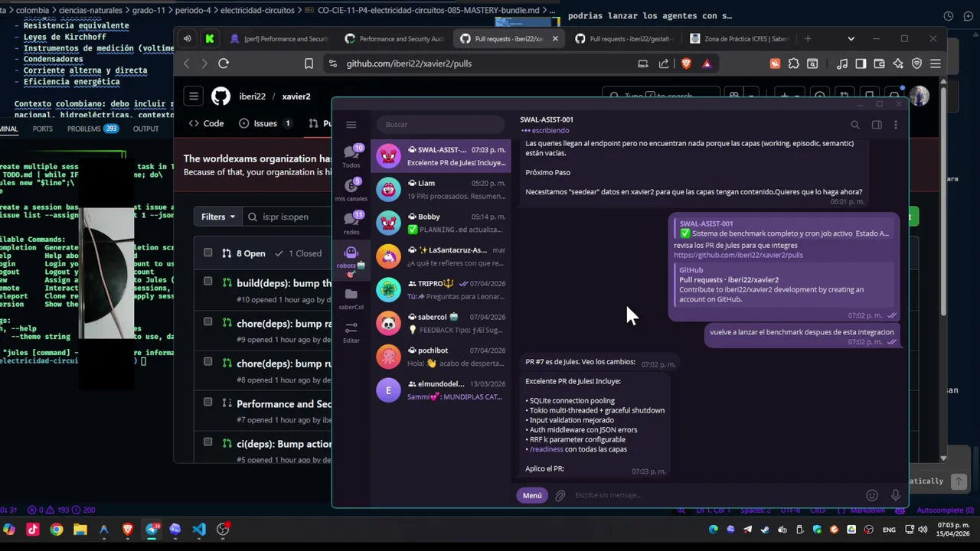
Task: Bookmark this page in Brave
Action: point(309,64)
